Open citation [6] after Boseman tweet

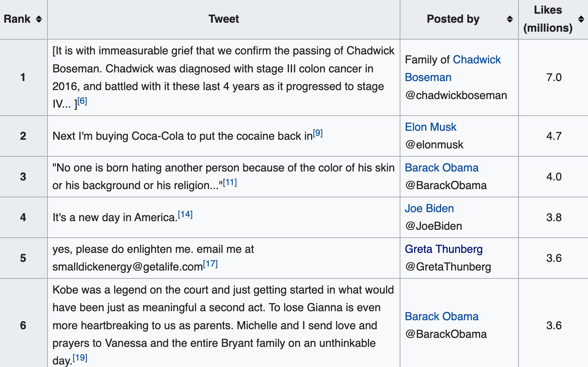tap(82, 101)
